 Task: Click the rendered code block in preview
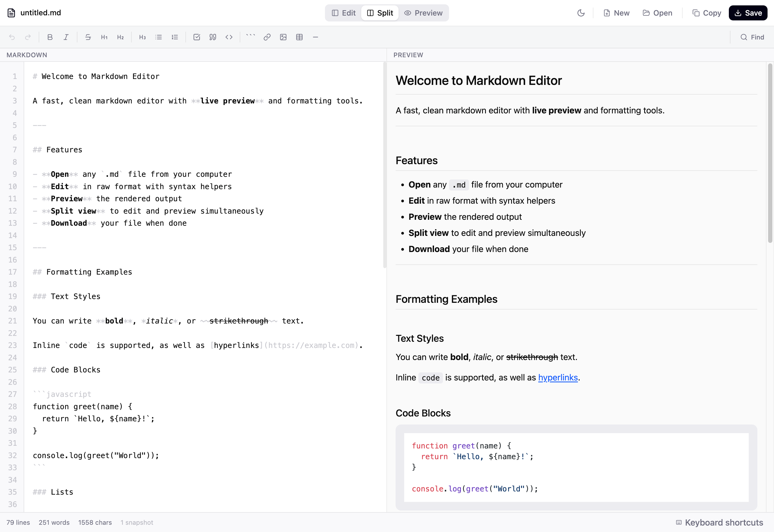click(x=576, y=467)
